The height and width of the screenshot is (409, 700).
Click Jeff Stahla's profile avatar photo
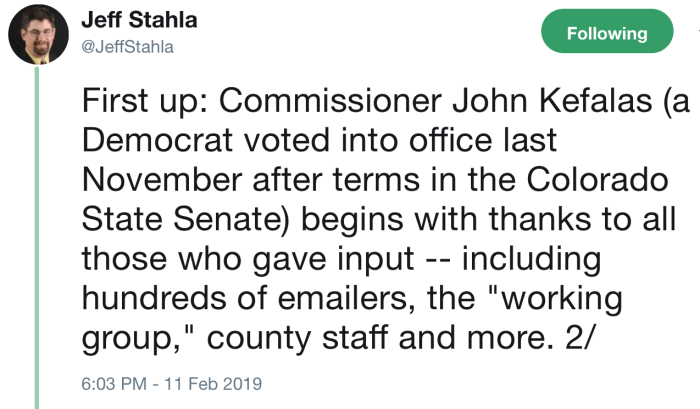[x=37, y=36]
